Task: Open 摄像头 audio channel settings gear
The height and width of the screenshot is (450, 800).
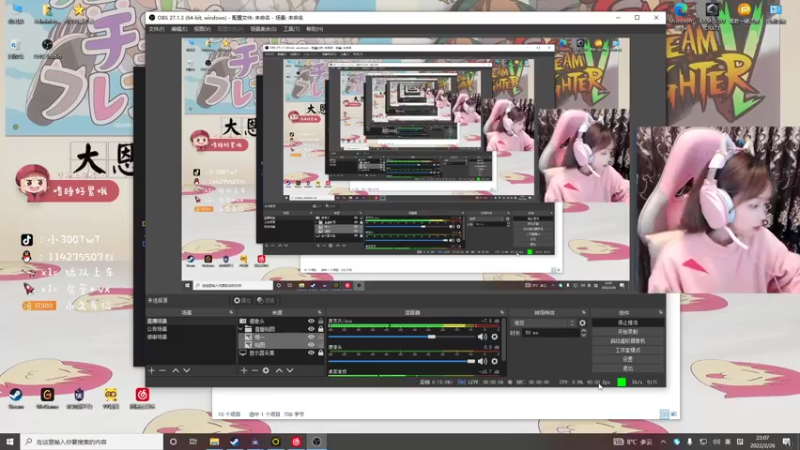Action: point(494,361)
